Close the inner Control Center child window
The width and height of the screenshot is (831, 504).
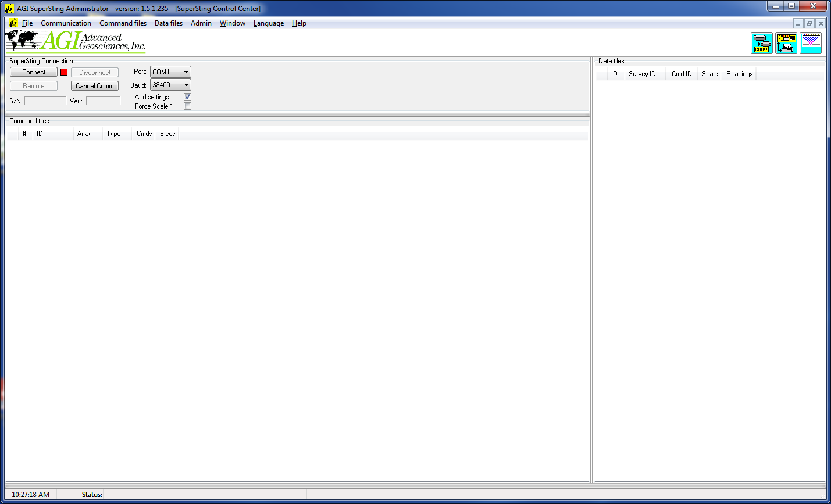tap(821, 23)
